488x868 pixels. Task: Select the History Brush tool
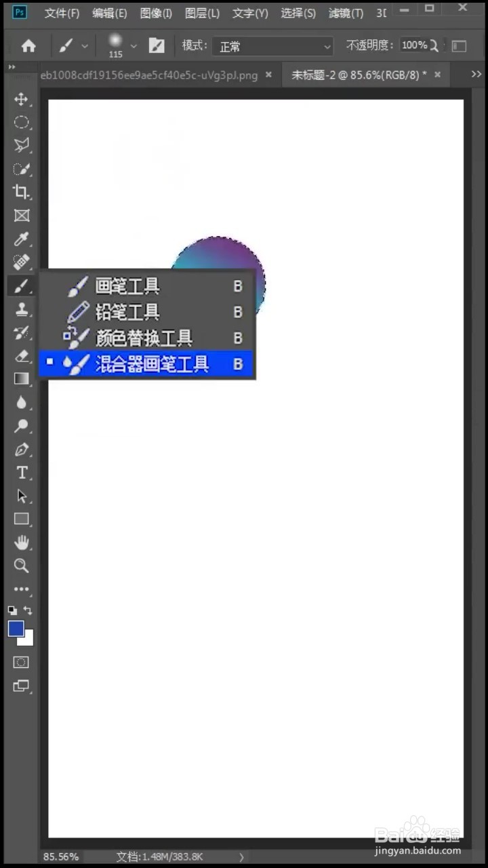[x=22, y=332]
